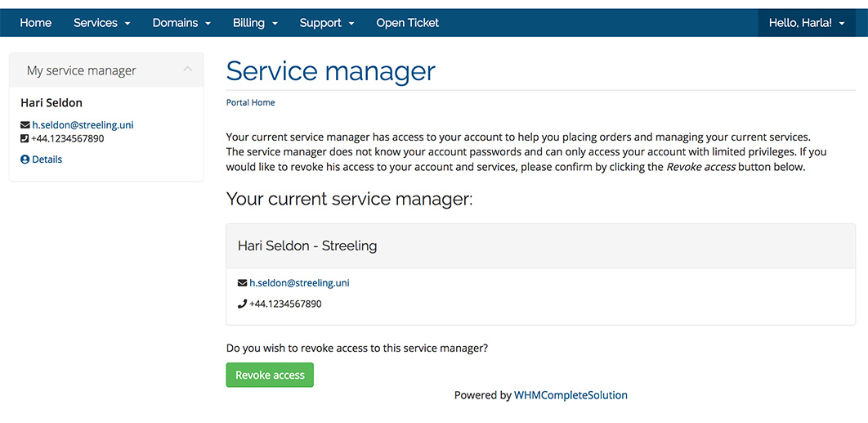Go to the Home menu item

click(36, 23)
